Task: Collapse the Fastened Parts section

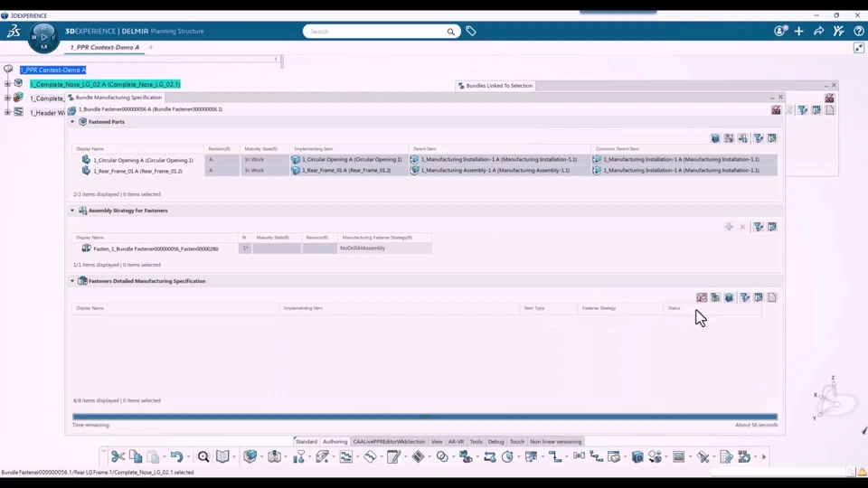Action: pyautogui.click(x=72, y=122)
